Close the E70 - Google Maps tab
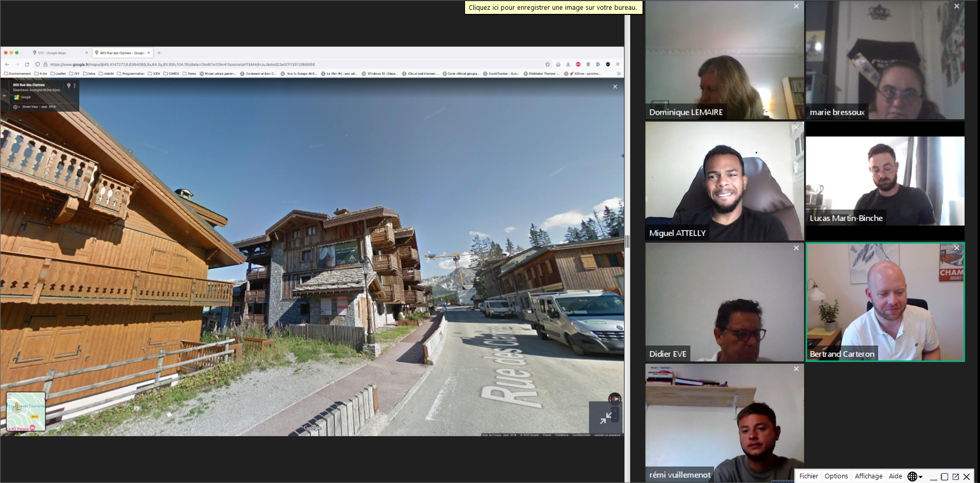 pos(86,53)
